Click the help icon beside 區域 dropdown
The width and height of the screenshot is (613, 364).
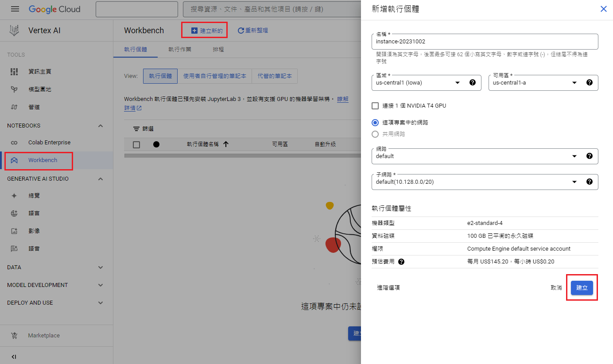(472, 82)
